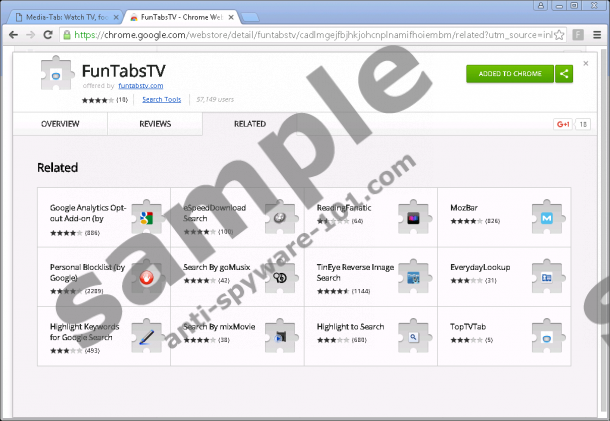610x421 pixels.
Task: Switch to the Overview tab
Action: [x=60, y=124]
